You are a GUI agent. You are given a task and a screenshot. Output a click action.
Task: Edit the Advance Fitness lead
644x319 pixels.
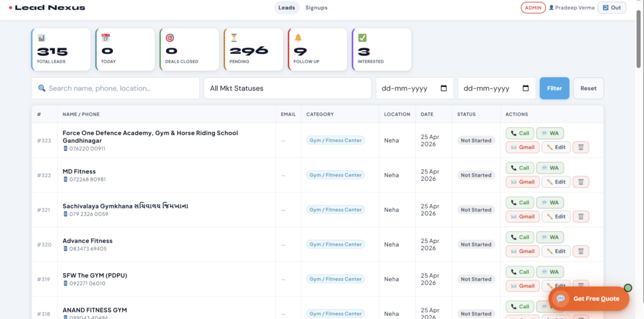(x=556, y=251)
